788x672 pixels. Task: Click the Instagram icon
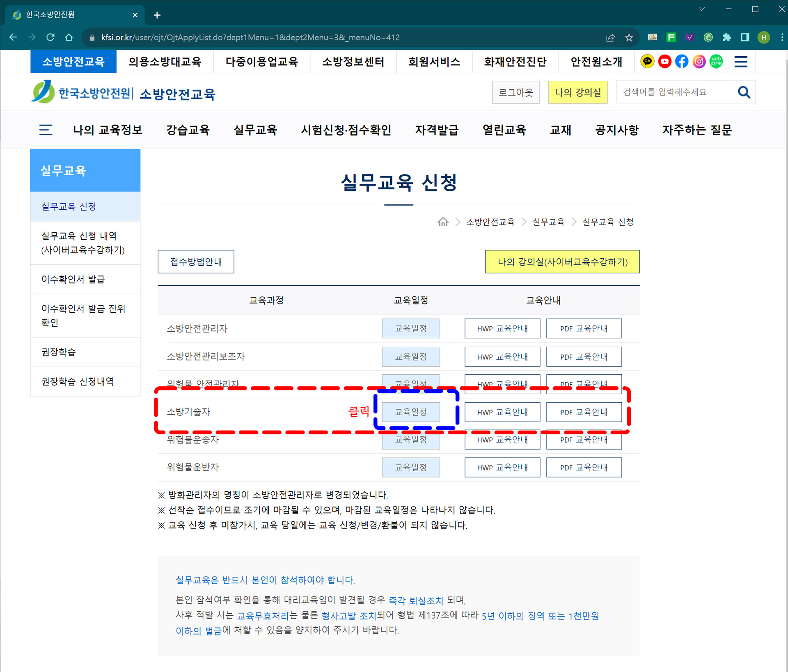click(x=699, y=62)
